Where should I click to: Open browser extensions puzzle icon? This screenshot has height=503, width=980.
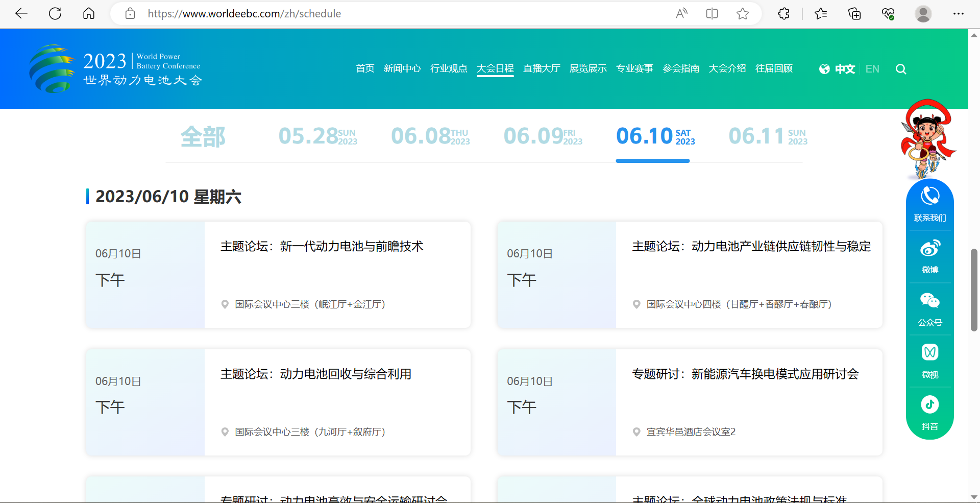[784, 14]
